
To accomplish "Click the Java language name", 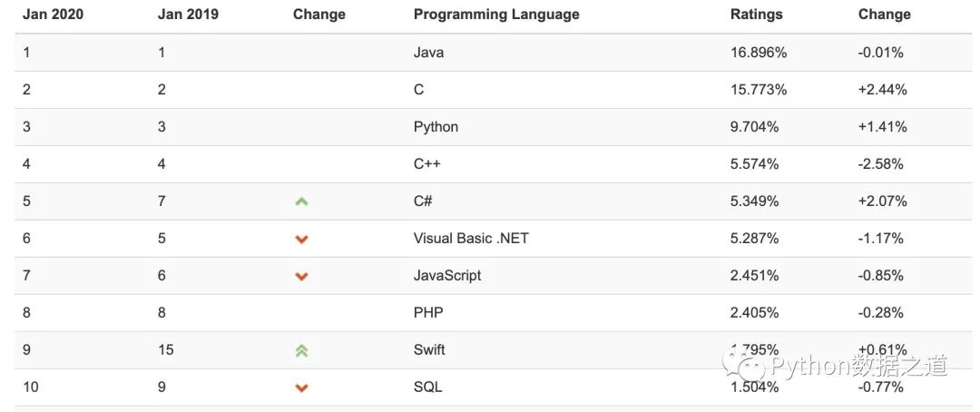I will click(x=428, y=53).
